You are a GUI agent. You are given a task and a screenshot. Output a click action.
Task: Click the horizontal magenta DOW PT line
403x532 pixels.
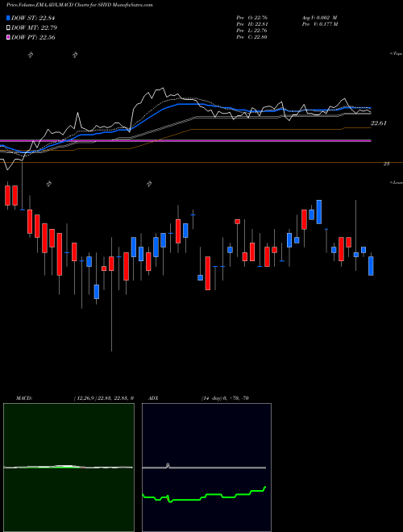[x=185, y=140]
